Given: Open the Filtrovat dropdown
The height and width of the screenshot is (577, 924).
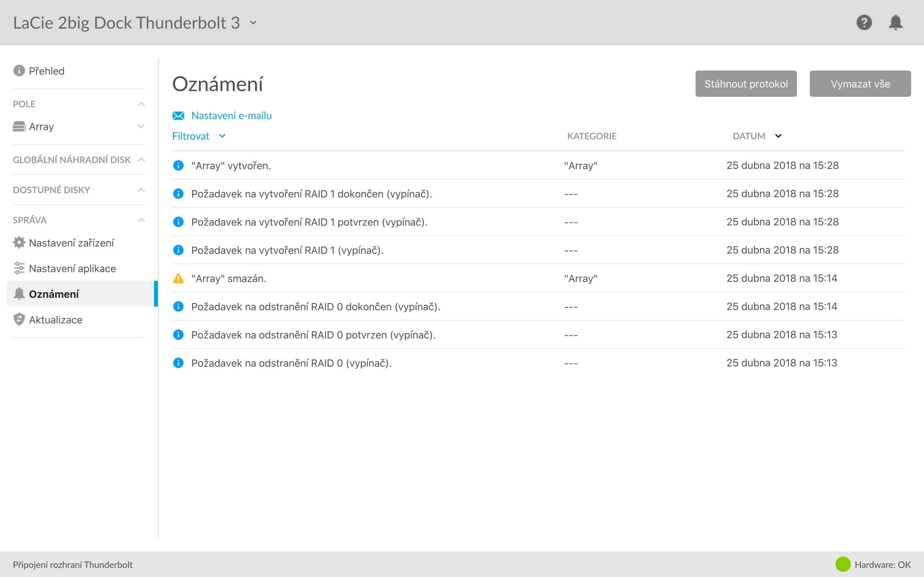Looking at the screenshot, I should point(199,136).
